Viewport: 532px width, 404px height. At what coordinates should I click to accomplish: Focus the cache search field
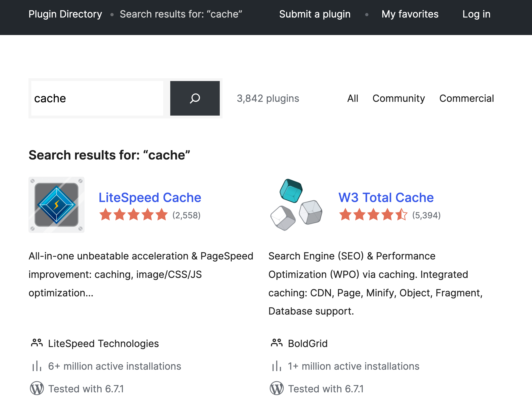(97, 98)
